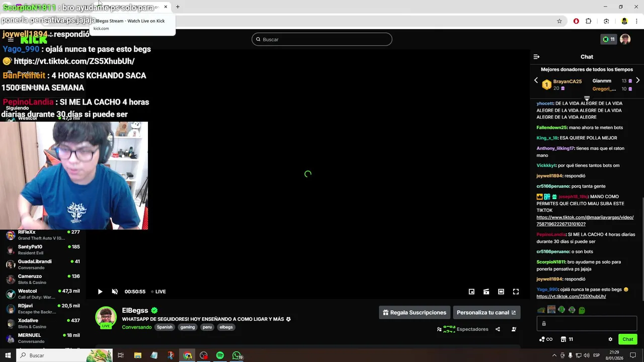Close the Kick browser tab

[x=166, y=7]
